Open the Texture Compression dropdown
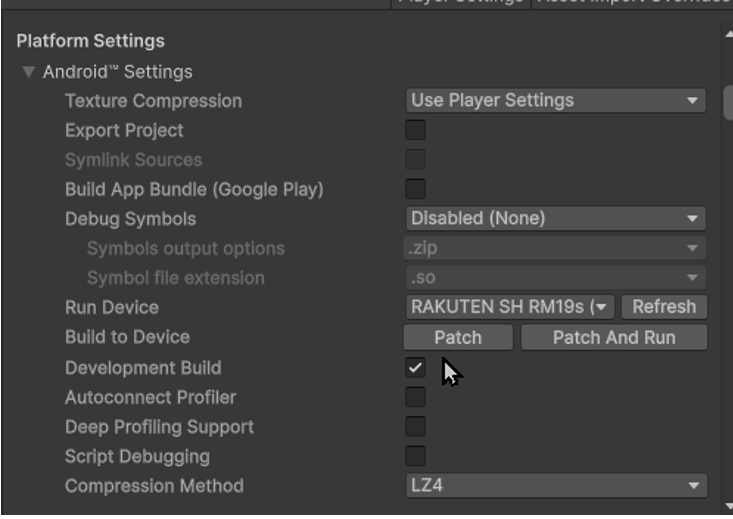733x519 pixels. (555, 101)
